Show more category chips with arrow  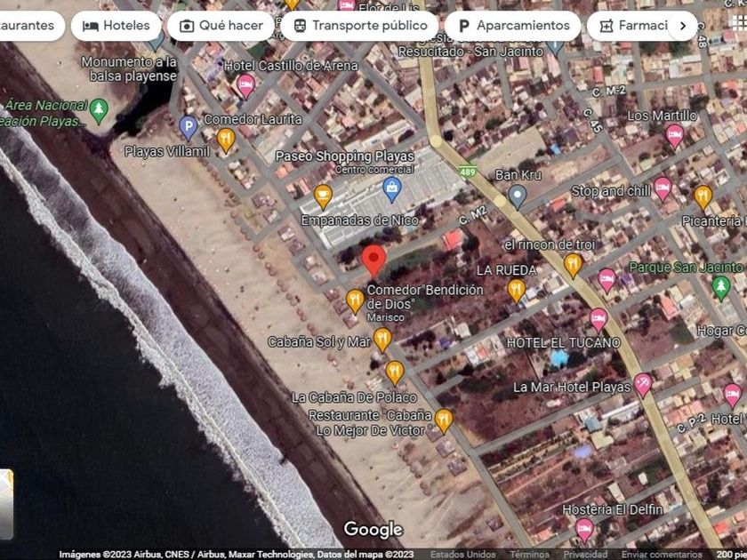tap(682, 26)
